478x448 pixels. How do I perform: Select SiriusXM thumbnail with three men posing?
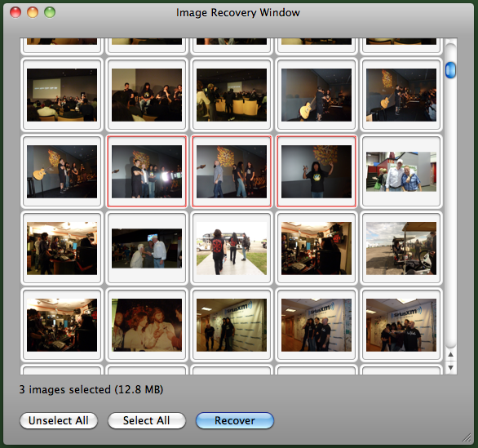316,325
